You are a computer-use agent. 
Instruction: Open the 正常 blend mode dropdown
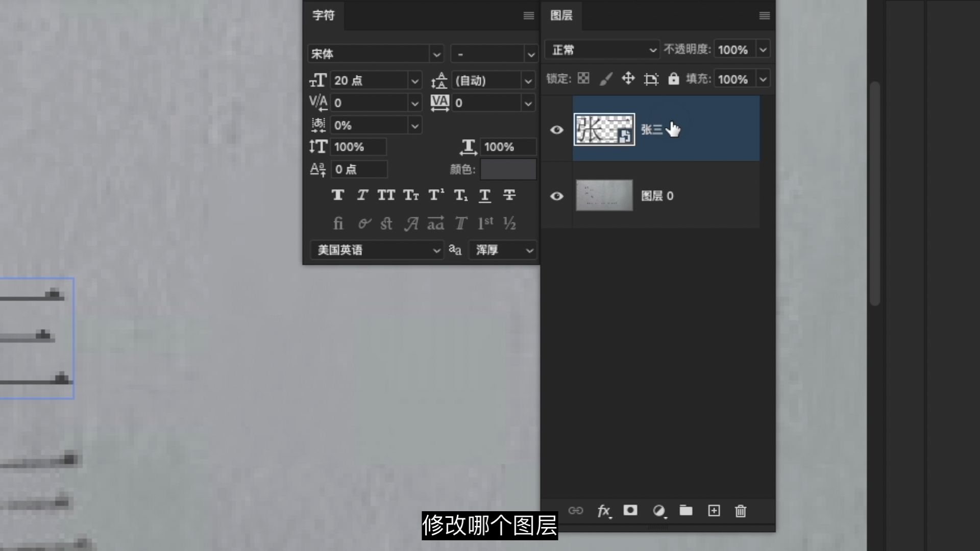[x=602, y=49]
